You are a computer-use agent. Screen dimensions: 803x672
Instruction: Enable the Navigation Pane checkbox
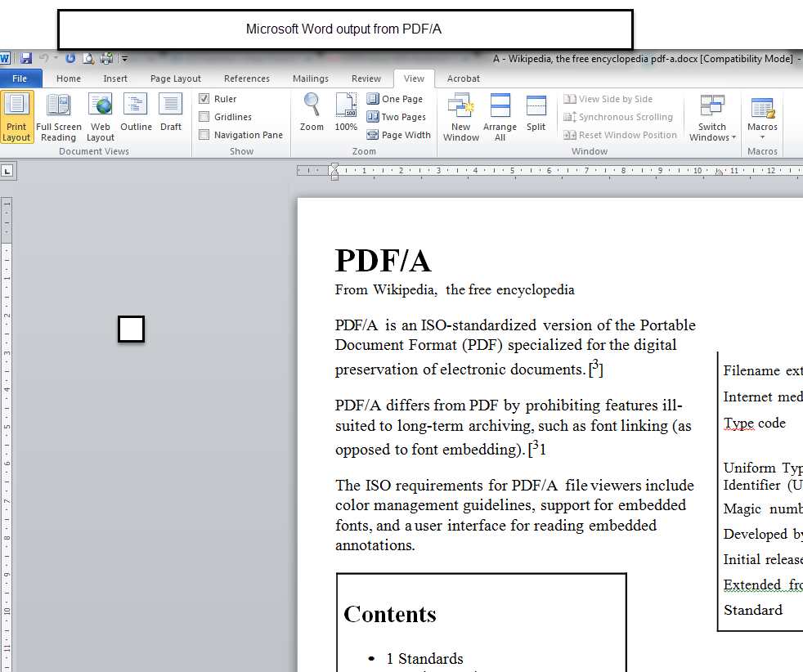204,135
